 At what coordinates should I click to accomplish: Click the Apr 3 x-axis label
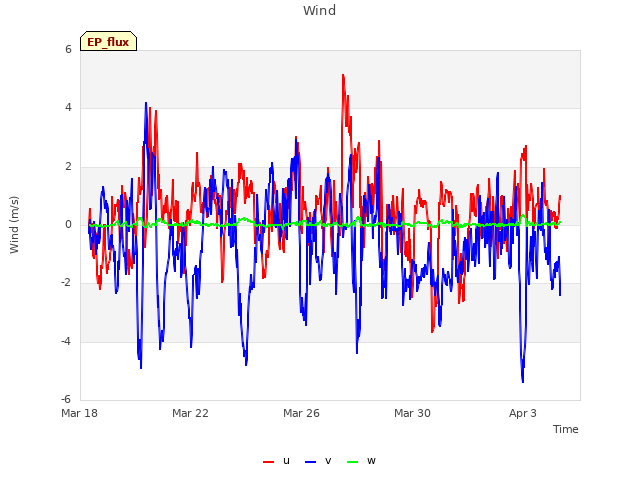pos(523,413)
